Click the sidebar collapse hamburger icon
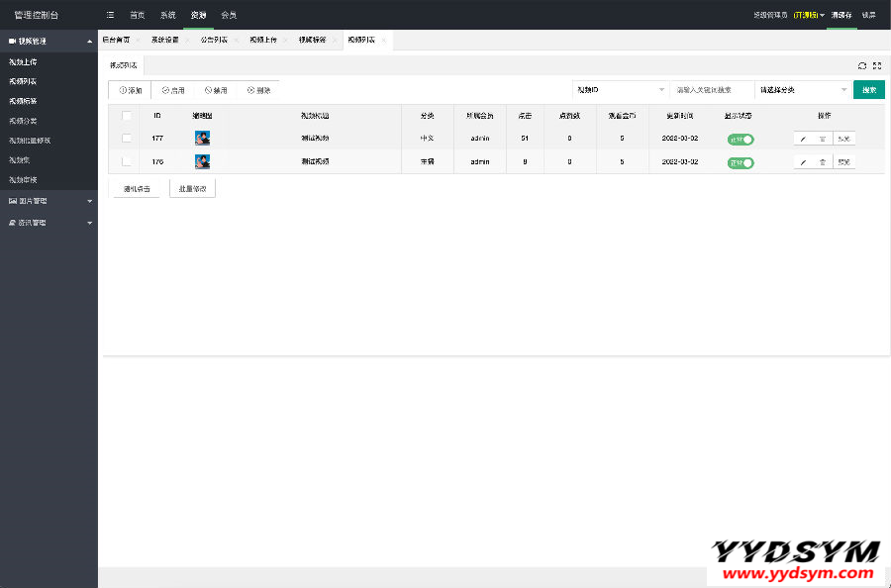 110,15
